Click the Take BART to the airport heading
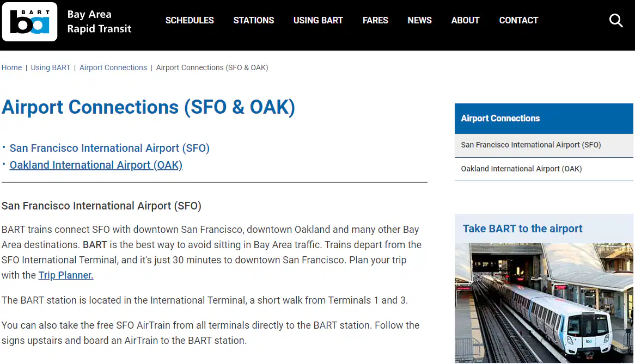This screenshot has height=364, width=635. [522, 229]
